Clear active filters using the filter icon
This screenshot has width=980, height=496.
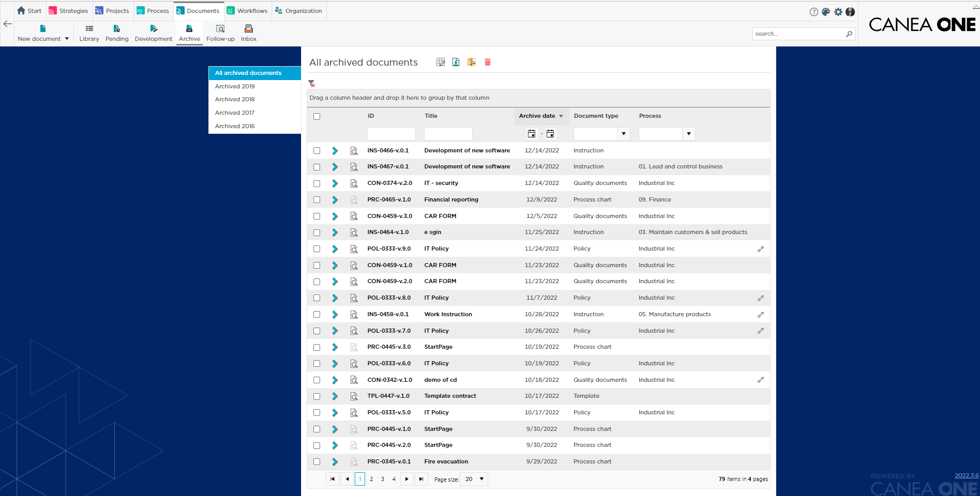click(x=311, y=83)
